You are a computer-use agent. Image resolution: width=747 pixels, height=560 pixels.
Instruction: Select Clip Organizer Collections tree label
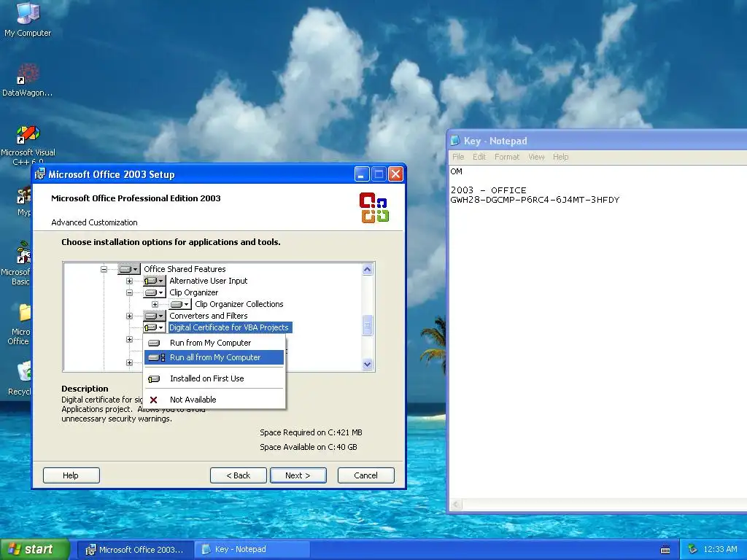(239, 304)
